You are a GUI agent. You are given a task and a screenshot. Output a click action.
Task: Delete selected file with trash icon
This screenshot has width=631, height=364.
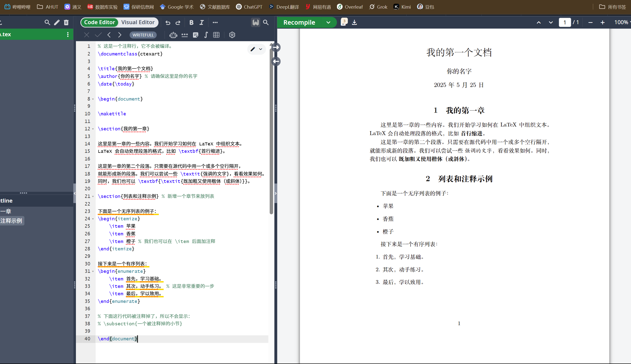tap(66, 22)
